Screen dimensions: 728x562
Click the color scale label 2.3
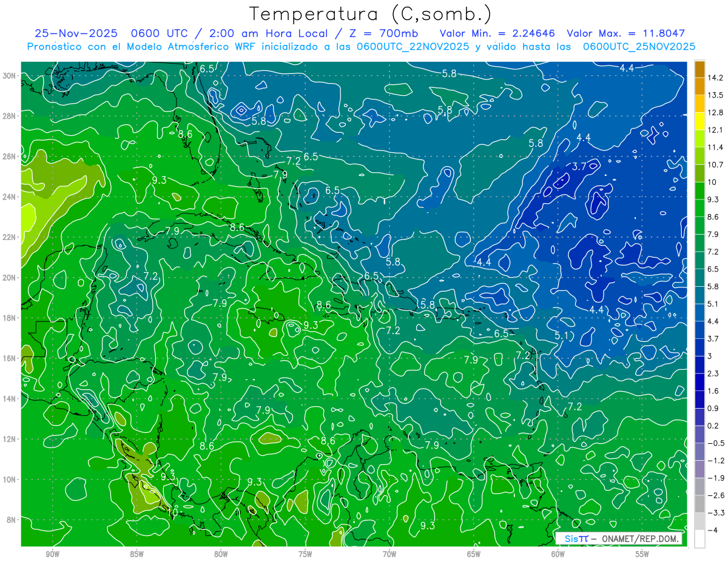click(713, 373)
